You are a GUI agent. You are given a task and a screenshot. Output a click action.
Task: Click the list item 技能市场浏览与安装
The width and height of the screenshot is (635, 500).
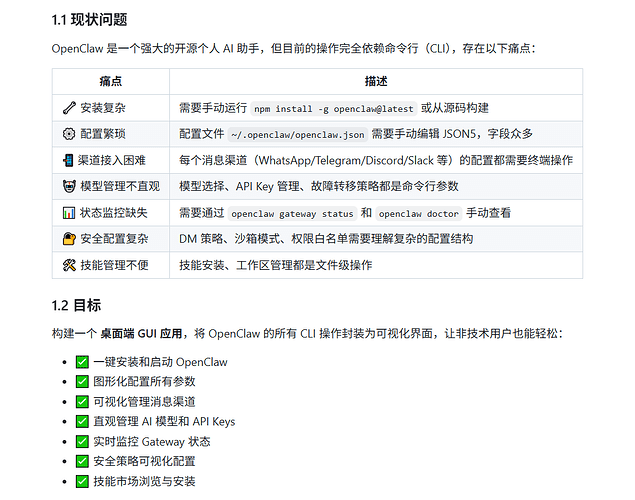click(x=145, y=481)
